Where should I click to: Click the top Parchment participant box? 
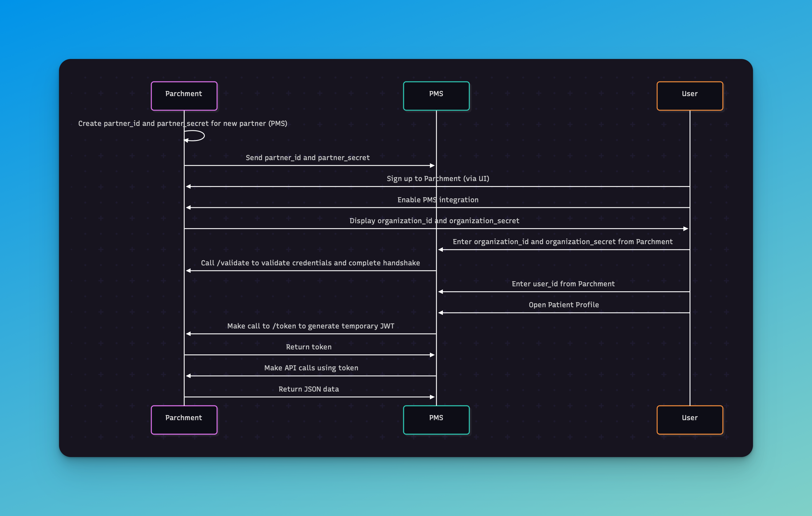(184, 96)
